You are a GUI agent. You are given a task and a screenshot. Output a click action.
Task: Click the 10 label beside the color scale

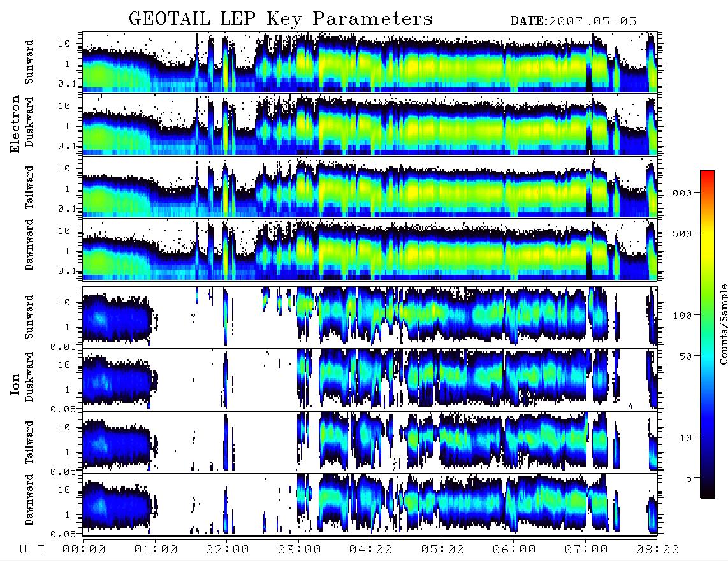[685, 438]
